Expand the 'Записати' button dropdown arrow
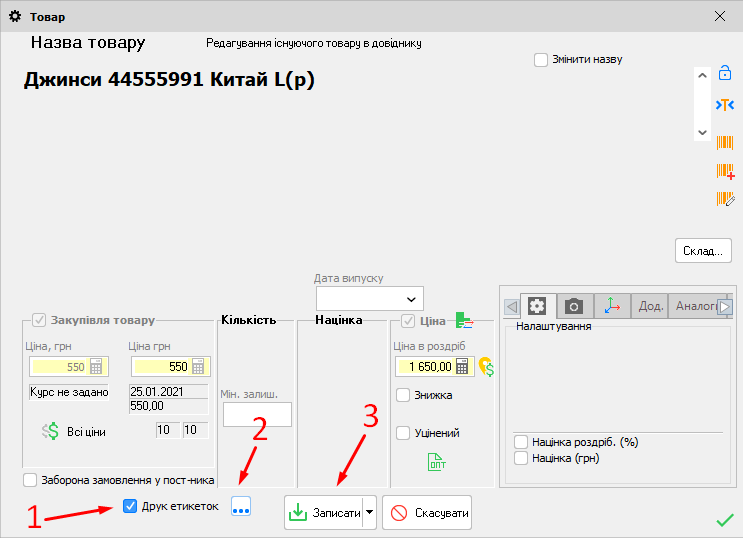The width and height of the screenshot is (743, 538). (370, 512)
